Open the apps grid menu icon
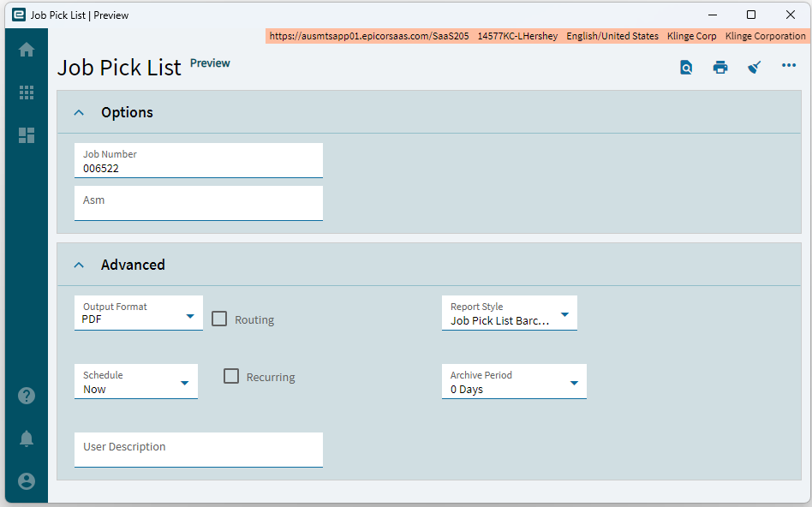This screenshot has width=812, height=507. pos(27,92)
